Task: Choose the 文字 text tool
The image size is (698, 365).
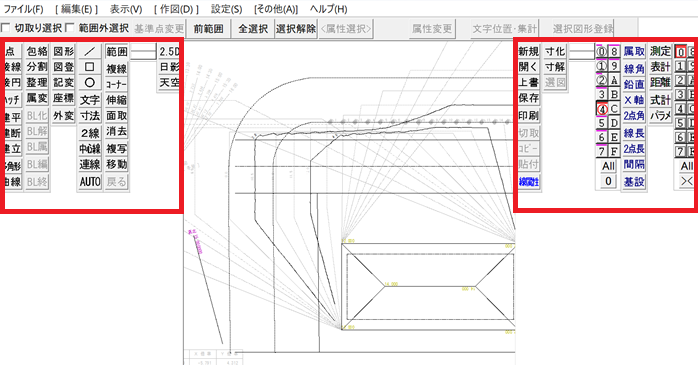Action: click(x=90, y=100)
